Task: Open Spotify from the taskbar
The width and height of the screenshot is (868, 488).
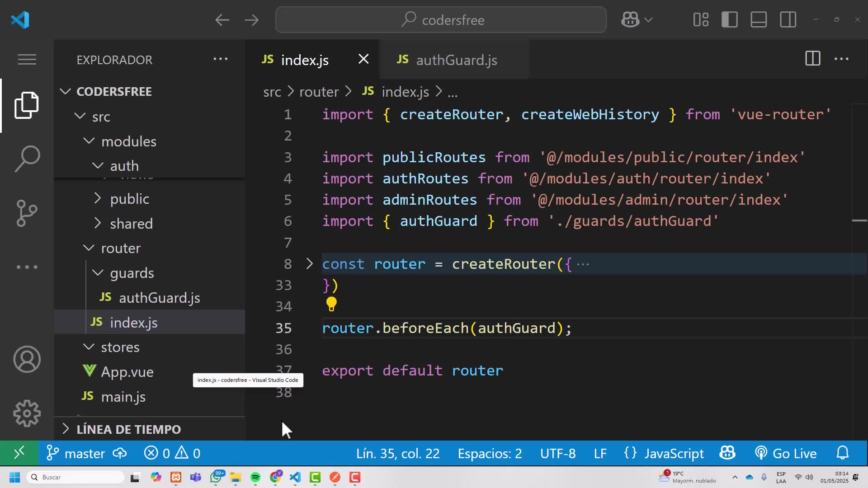Action: coord(255,477)
